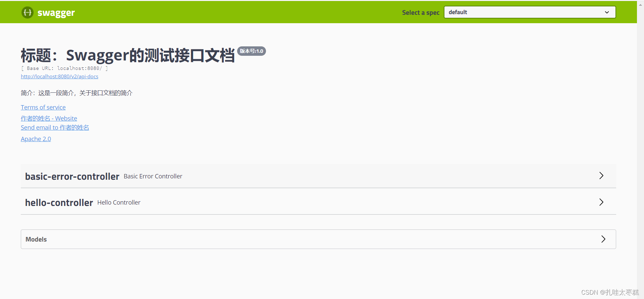Click the spec dropdown arrow

click(607, 12)
